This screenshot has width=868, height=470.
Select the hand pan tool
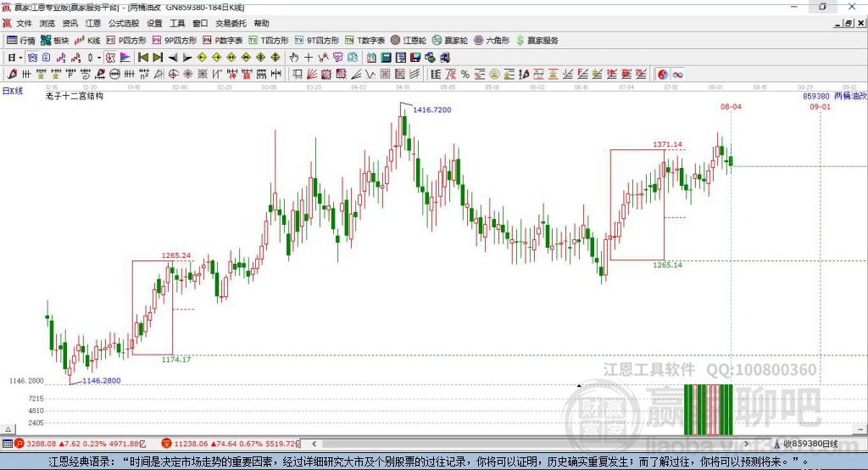[294, 58]
